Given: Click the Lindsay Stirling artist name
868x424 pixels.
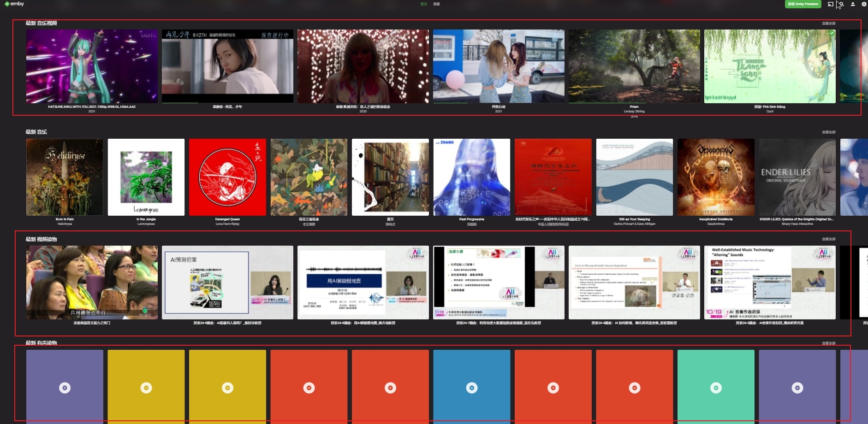Looking at the screenshot, I should pos(634,112).
